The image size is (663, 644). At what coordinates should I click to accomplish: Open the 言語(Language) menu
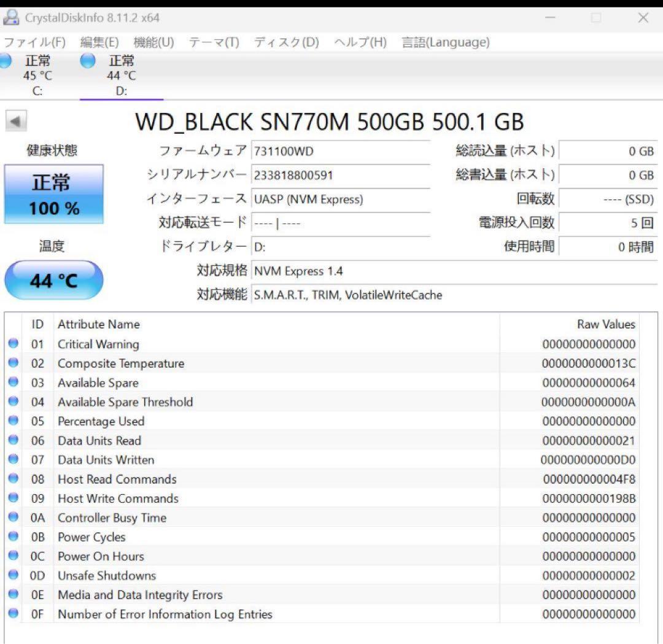tap(445, 42)
